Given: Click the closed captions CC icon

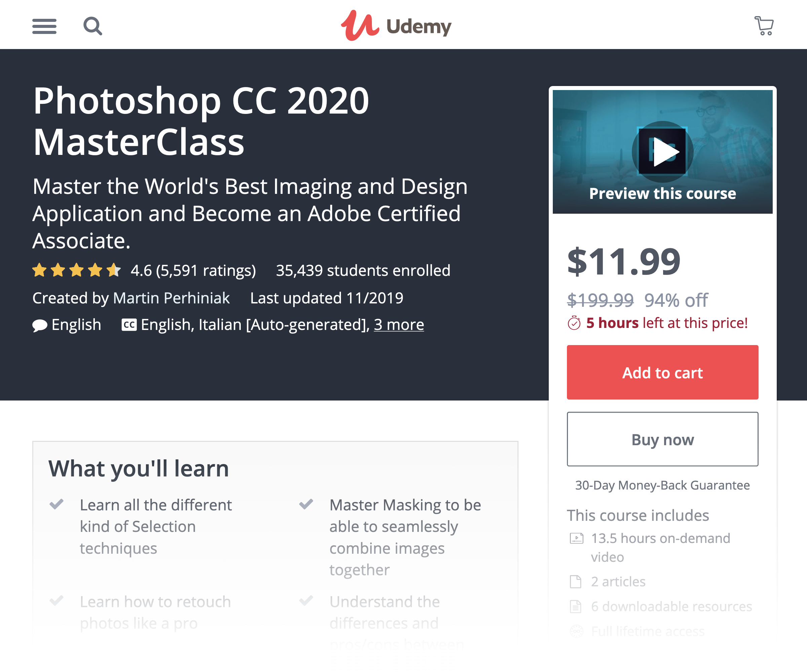Looking at the screenshot, I should click(x=127, y=325).
